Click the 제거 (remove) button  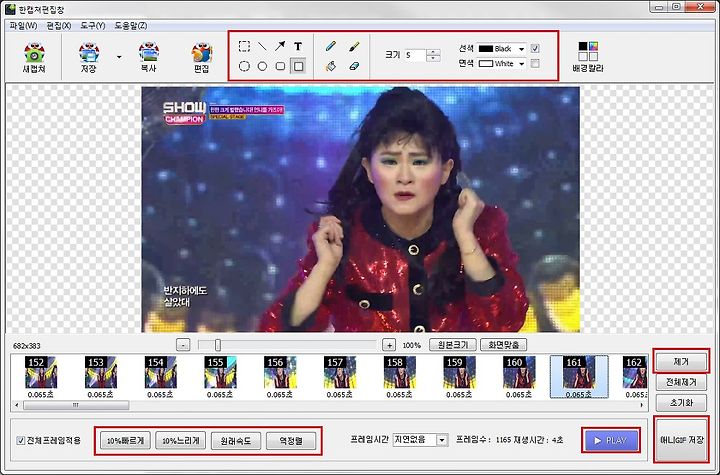(x=681, y=362)
